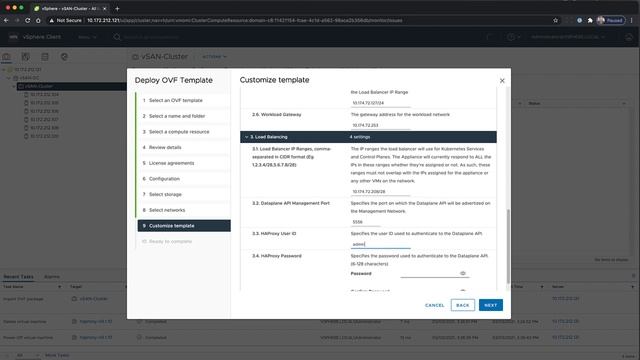Go back using the browser back arrow
Screen dimensions: 640x360
click(x=7, y=20)
